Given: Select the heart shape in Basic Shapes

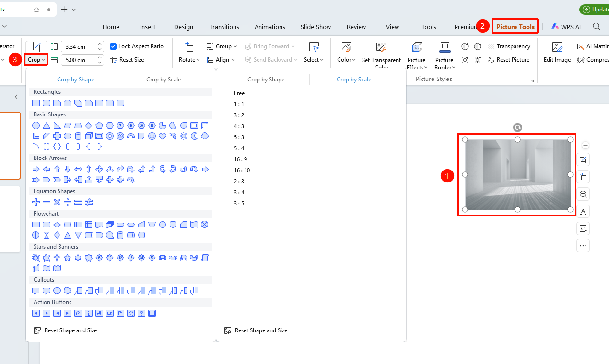Looking at the screenshot, I should click(x=163, y=136).
